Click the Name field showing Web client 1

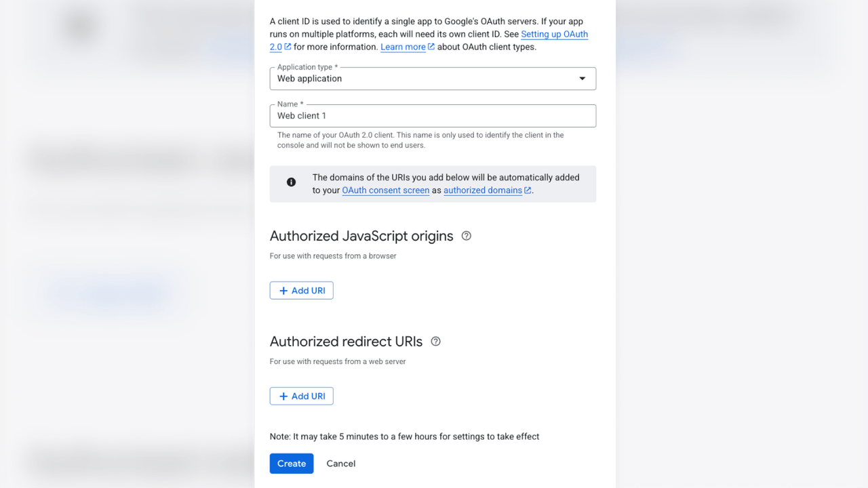pos(433,115)
